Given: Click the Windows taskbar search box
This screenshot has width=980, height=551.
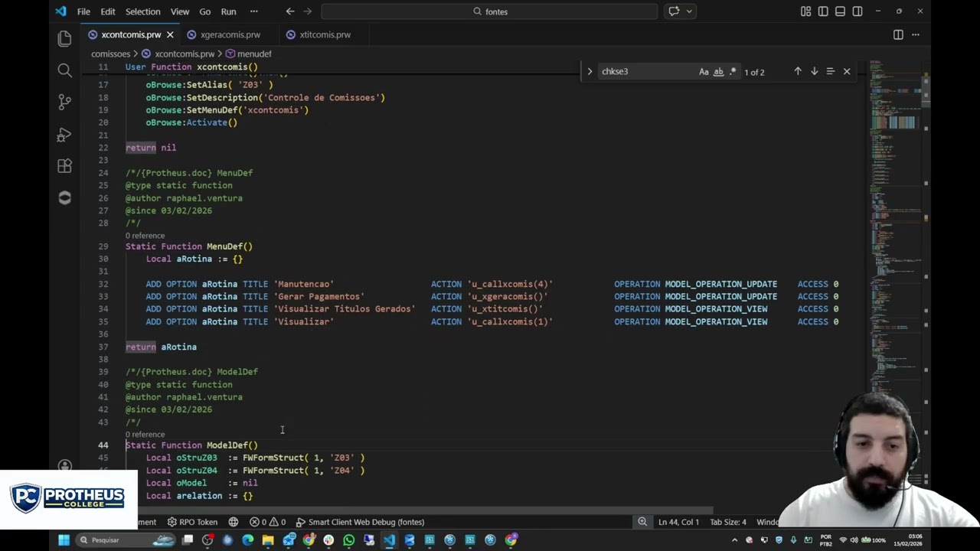Looking at the screenshot, I should [x=125, y=540].
